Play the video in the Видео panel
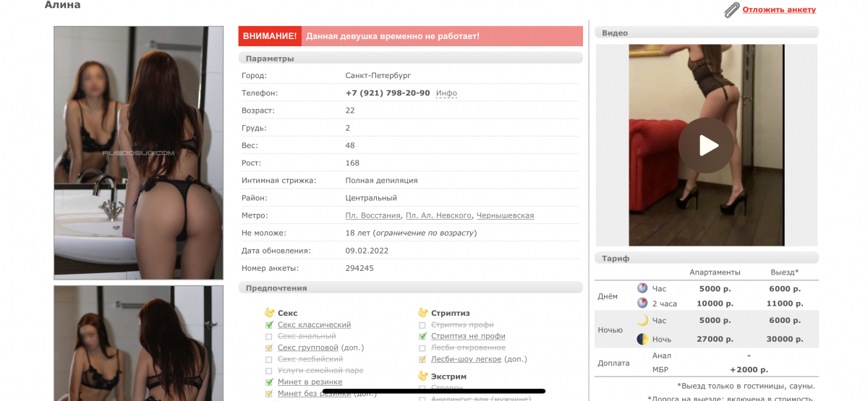 706,145
